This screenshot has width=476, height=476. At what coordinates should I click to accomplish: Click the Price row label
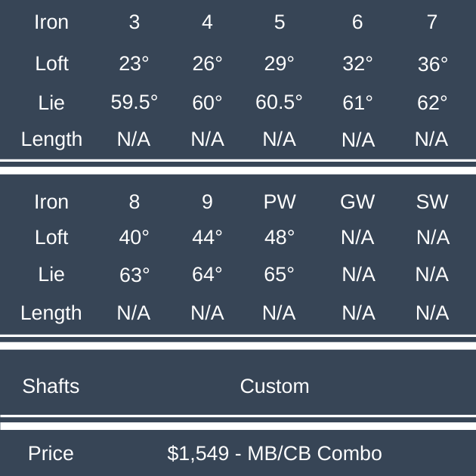tap(51, 453)
